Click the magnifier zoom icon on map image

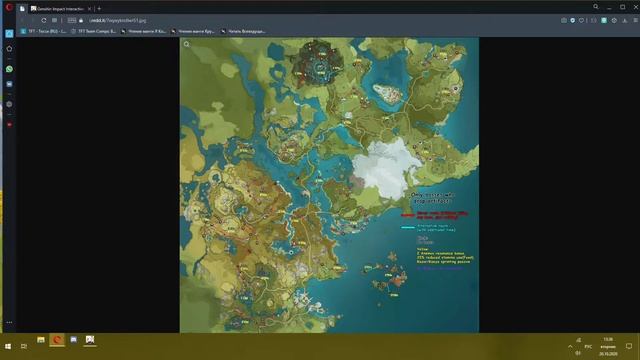[x=187, y=44]
